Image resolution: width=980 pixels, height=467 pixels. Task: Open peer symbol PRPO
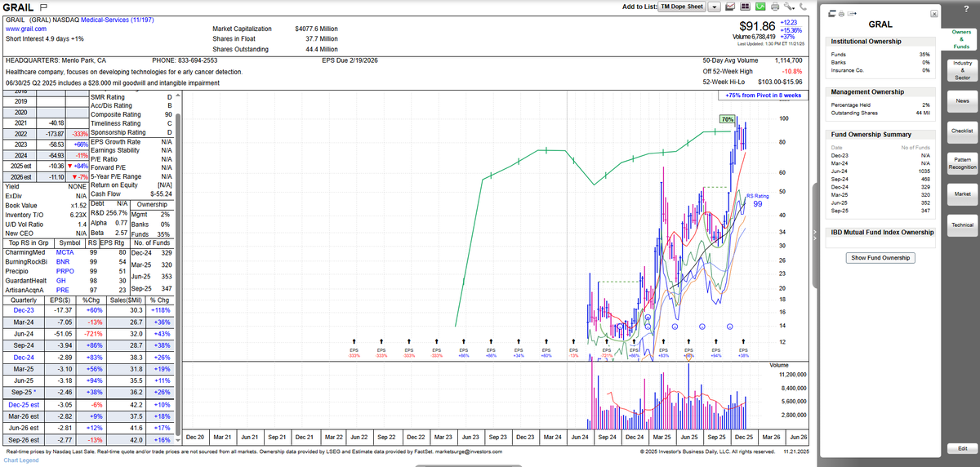(x=65, y=271)
